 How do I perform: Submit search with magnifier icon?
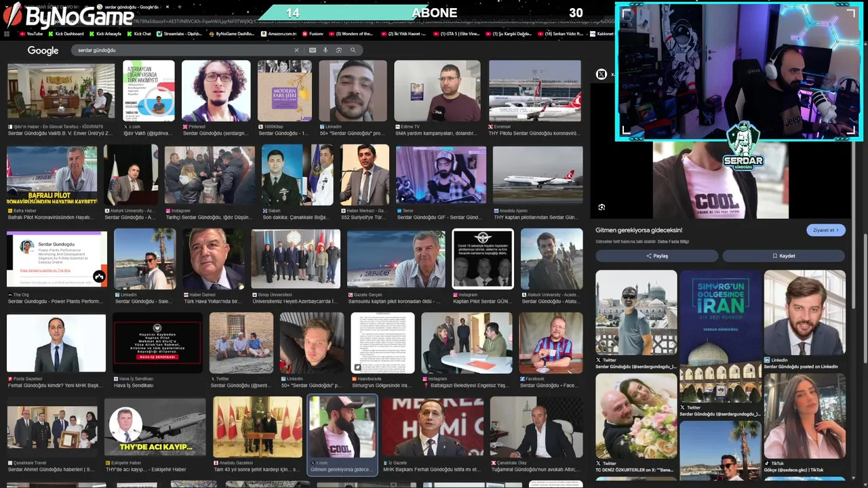click(x=353, y=50)
